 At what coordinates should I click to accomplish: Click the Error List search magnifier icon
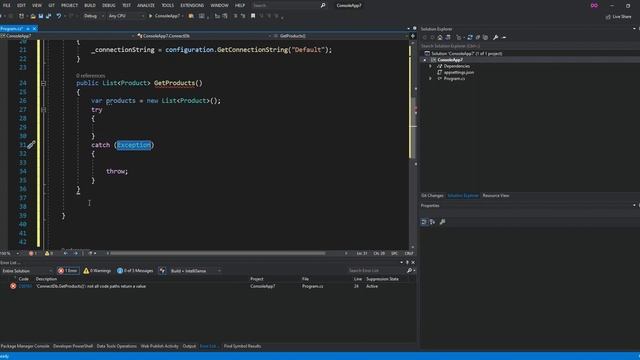point(409,270)
